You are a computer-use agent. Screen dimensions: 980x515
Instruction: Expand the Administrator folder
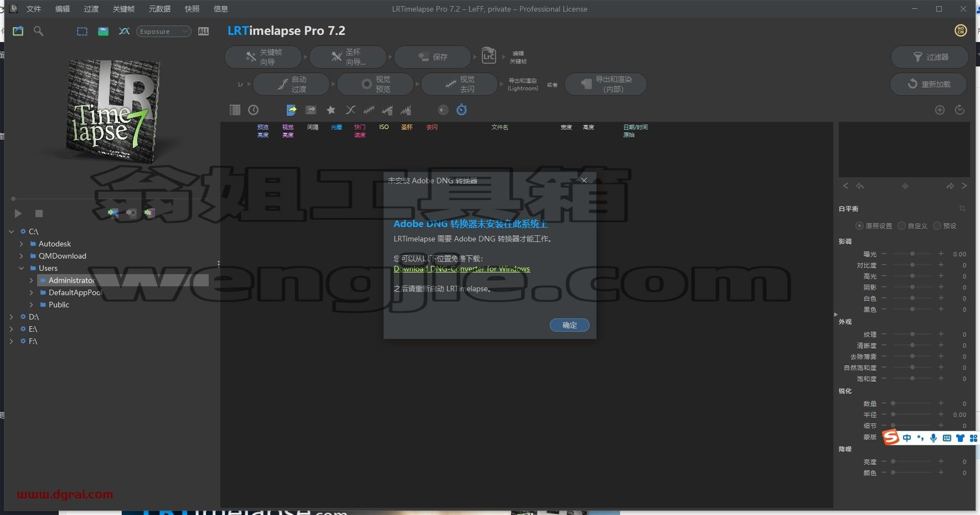click(x=32, y=280)
